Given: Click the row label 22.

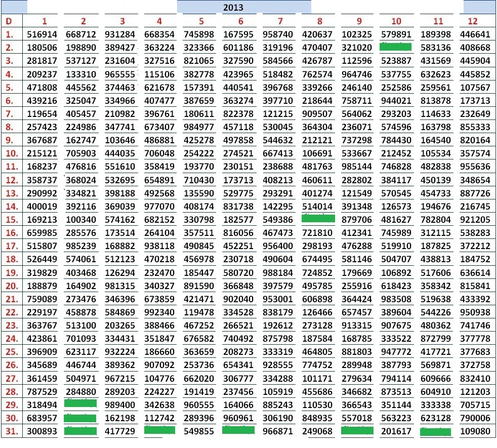Looking at the screenshot, I should click(x=12, y=312).
